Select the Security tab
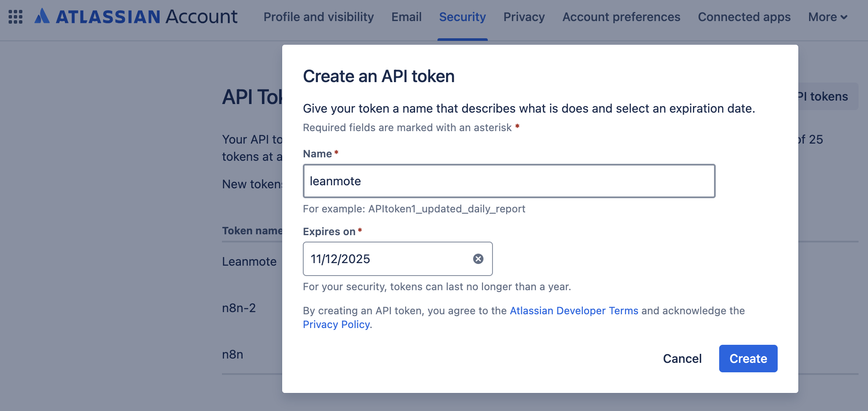Image resolution: width=868 pixels, height=411 pixels. pos(462,17)
